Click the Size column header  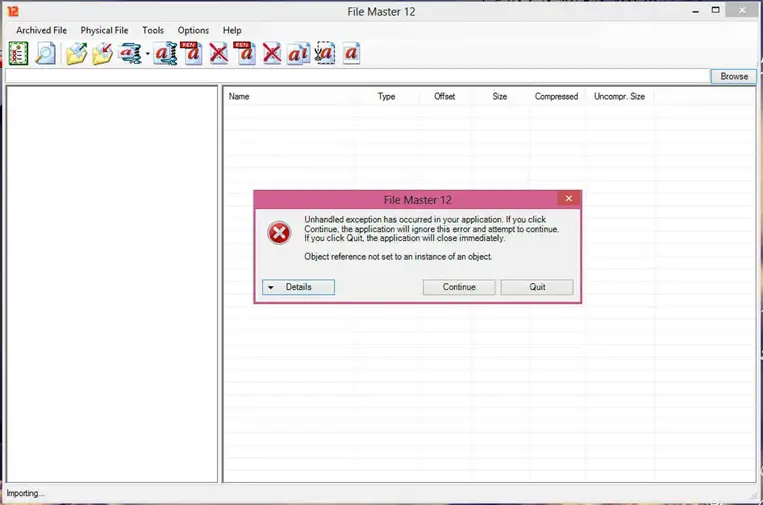click(x=499, y=96)
